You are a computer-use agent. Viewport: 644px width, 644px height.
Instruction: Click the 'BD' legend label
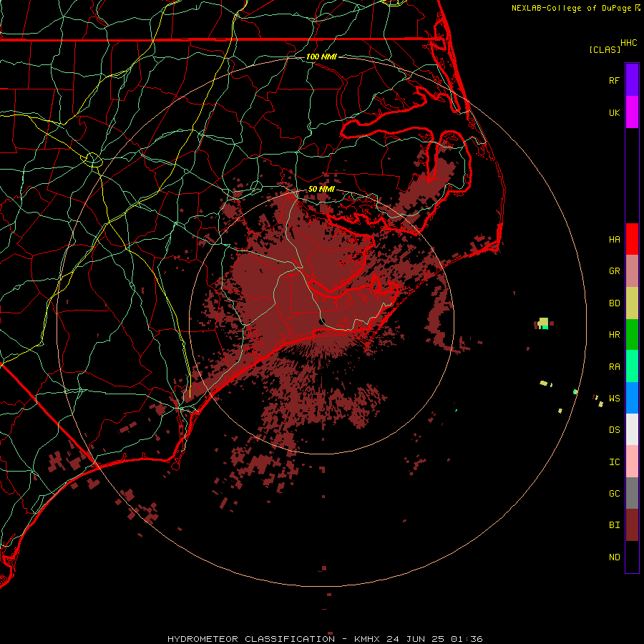(x=614, y=303)
